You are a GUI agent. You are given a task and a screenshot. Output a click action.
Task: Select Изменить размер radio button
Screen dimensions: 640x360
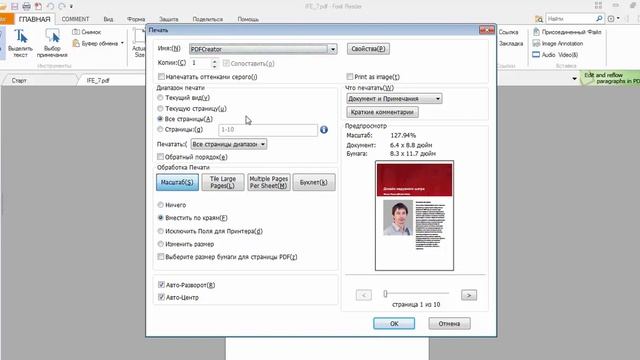click(x=160, y=244)
